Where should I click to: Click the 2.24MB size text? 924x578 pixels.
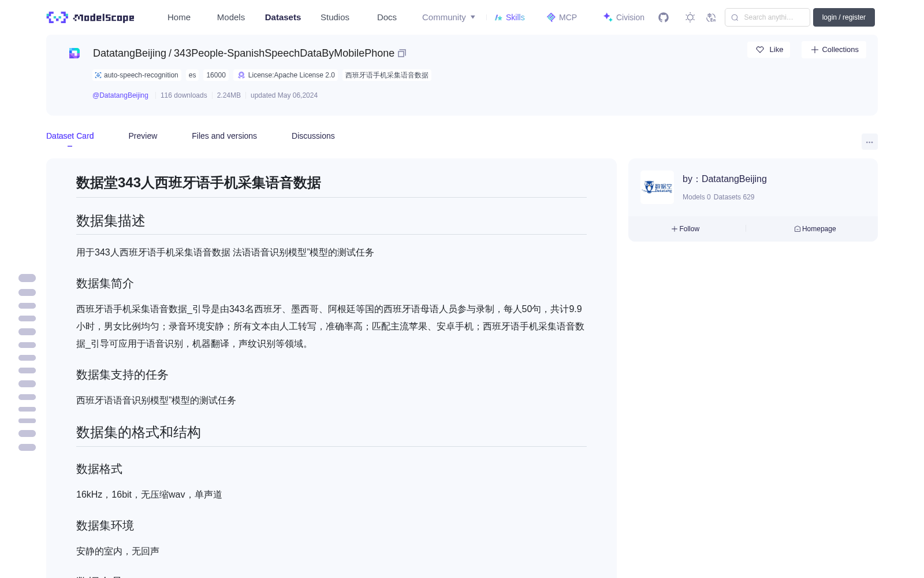[x=229, y=95]
